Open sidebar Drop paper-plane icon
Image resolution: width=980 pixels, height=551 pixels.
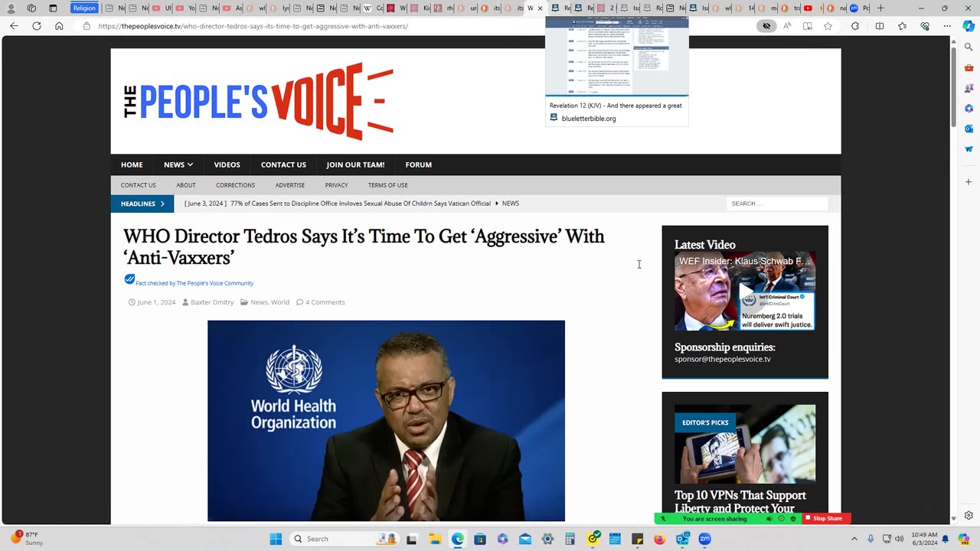pos(969,149)
